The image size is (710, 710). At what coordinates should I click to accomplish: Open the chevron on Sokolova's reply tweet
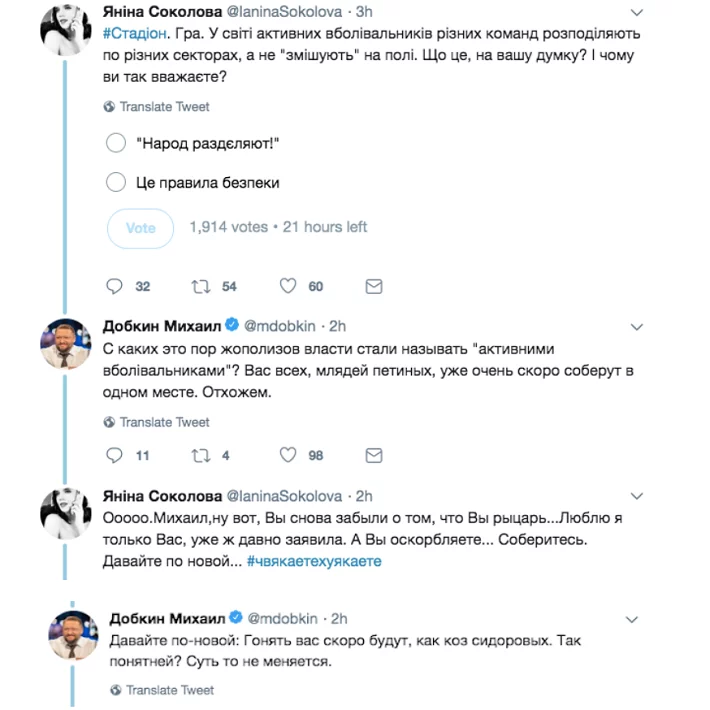640,496
